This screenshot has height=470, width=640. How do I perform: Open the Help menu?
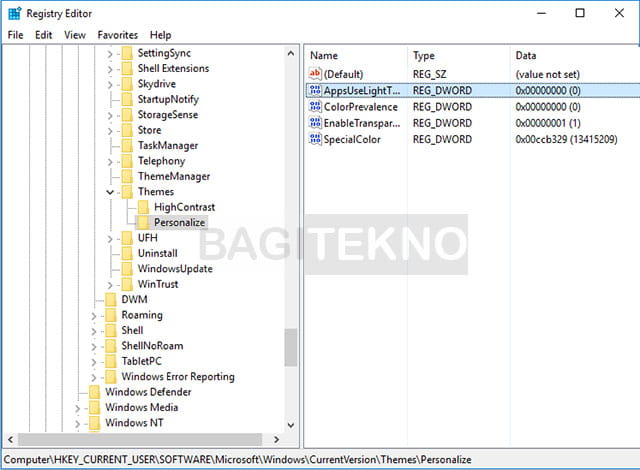pyautogui.click(x=160, y=35)
